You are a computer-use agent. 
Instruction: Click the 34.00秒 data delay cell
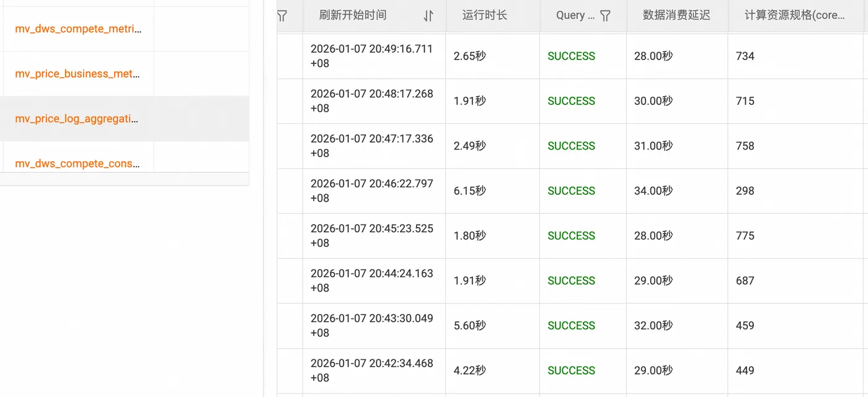pyautogui.click(x=653, y=191)
